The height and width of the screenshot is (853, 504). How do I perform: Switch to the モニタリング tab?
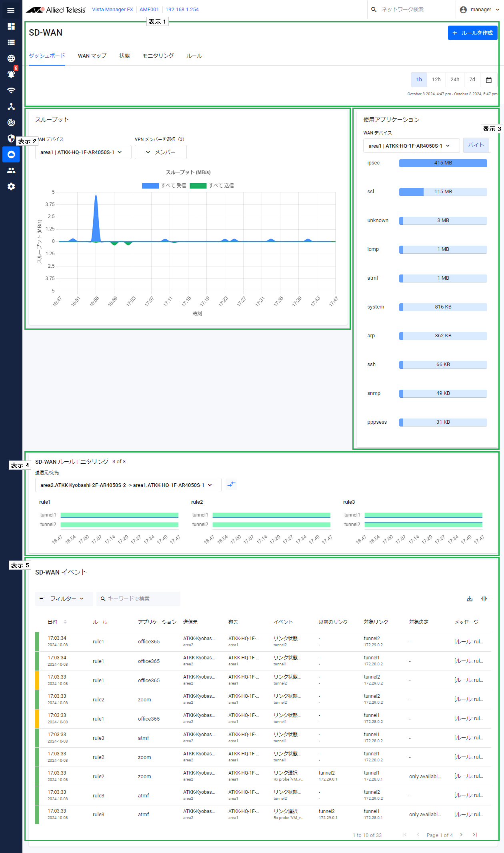158,56
